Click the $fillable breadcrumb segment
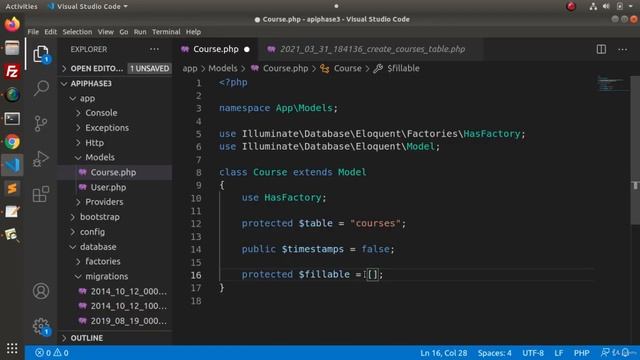Viewport: 640px width, 360px height. click(x=403, y=69)
